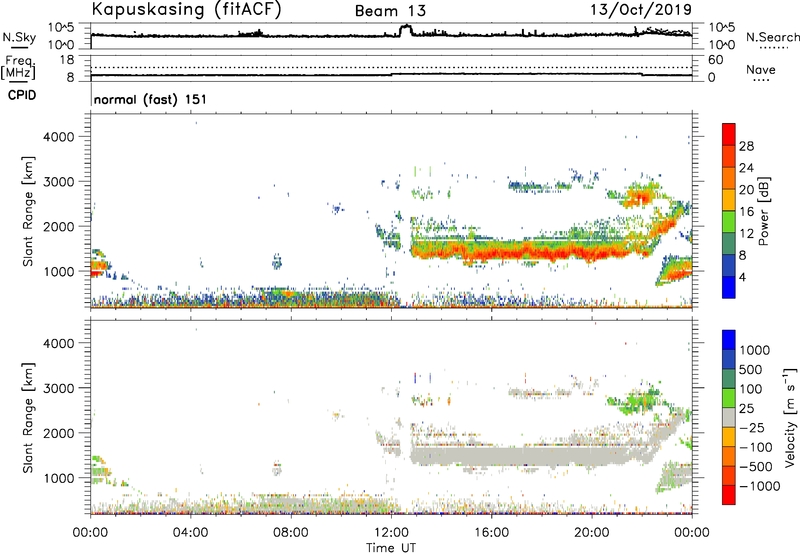Click the 'Velocity [m s-1]' colorbar label
Viewport: 800px width, 554px height.
coord(790,417)
